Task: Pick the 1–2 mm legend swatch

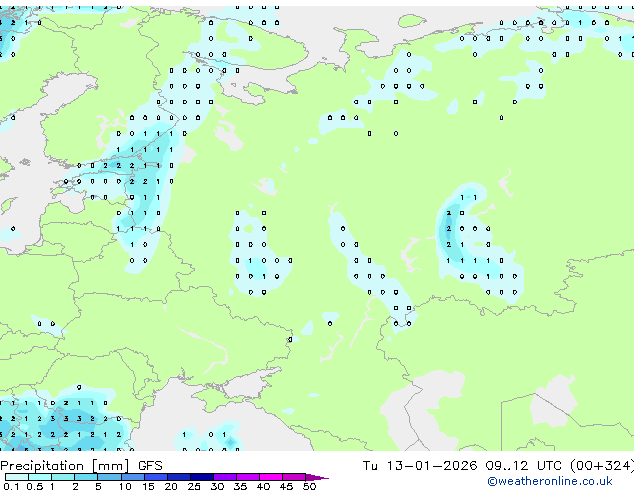Action: (x=63, y=477)
